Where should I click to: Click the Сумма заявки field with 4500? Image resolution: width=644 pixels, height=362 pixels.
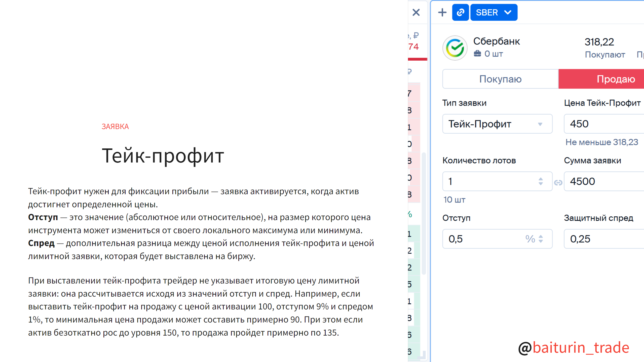(604, 181)
